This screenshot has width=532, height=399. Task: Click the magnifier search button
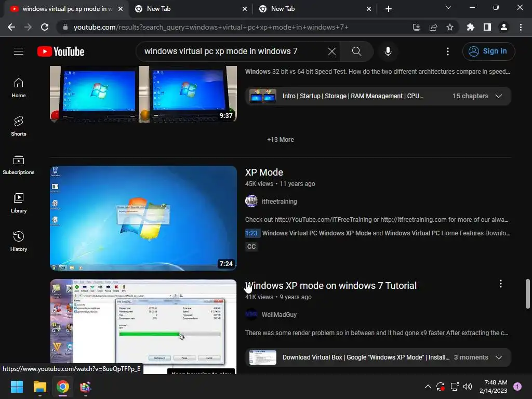[x=356, y=51]
